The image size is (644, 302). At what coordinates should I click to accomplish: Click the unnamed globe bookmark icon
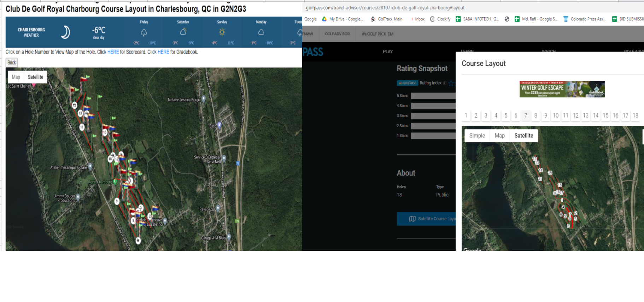(x=507, y=19)
